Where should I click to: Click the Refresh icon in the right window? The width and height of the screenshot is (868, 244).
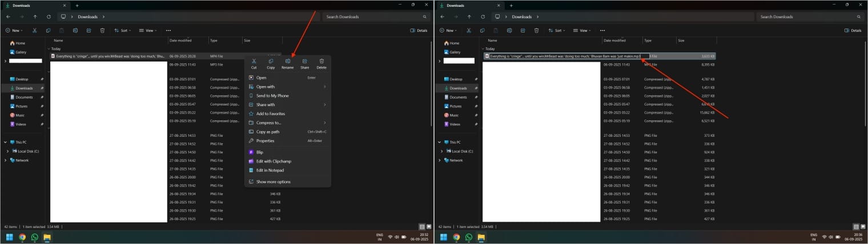pyautogui.click(x=483, y=17)
